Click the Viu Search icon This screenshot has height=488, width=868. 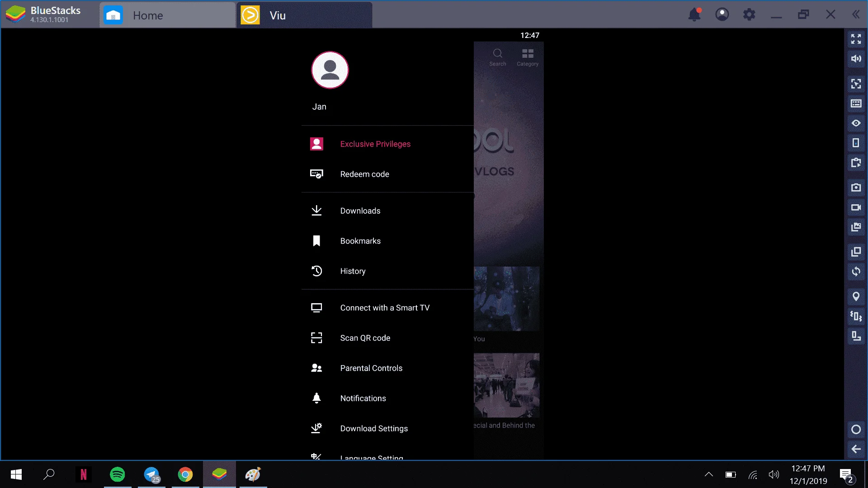coord(497,57)
